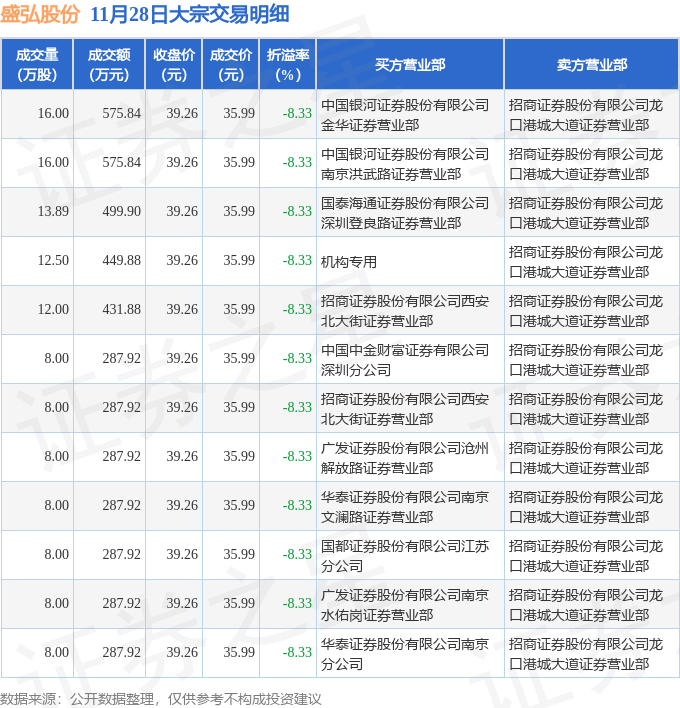Click 39.26 closing price in the 机构专用 row
Screen dimensions: 680x708
[182, 260]
